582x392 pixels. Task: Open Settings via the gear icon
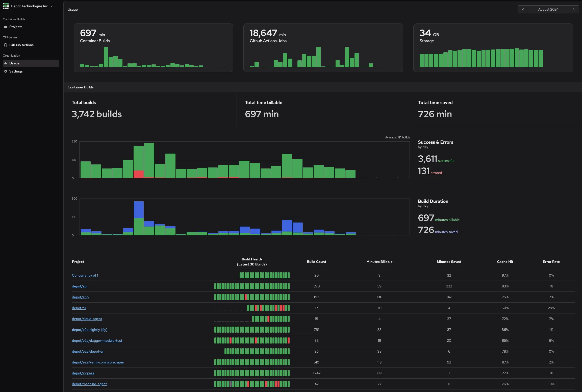click(6, 71)
